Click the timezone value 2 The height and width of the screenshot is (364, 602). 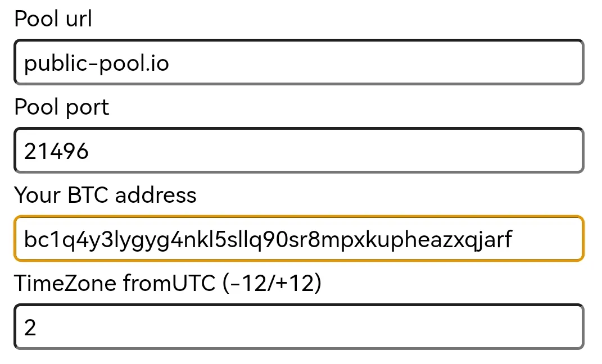(30, 327)
